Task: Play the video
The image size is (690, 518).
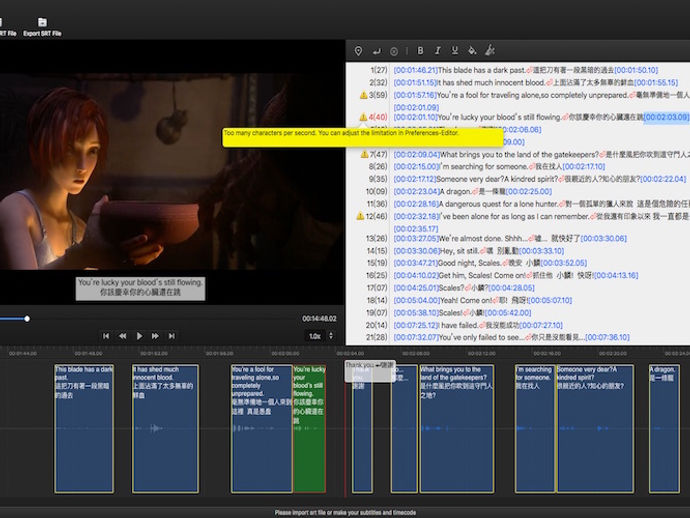Action: [139, 336]
